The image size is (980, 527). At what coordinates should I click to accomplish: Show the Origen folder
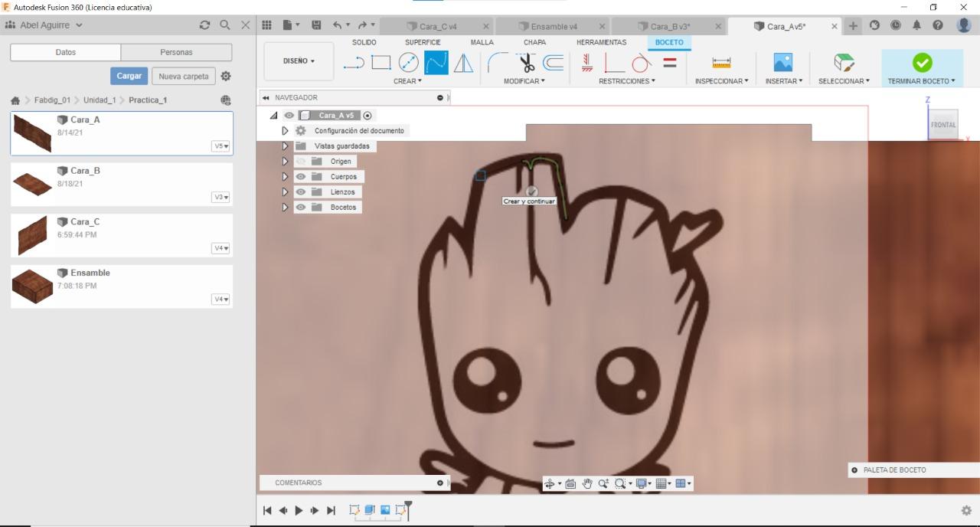pyautogui.click(x=301, y=162)
